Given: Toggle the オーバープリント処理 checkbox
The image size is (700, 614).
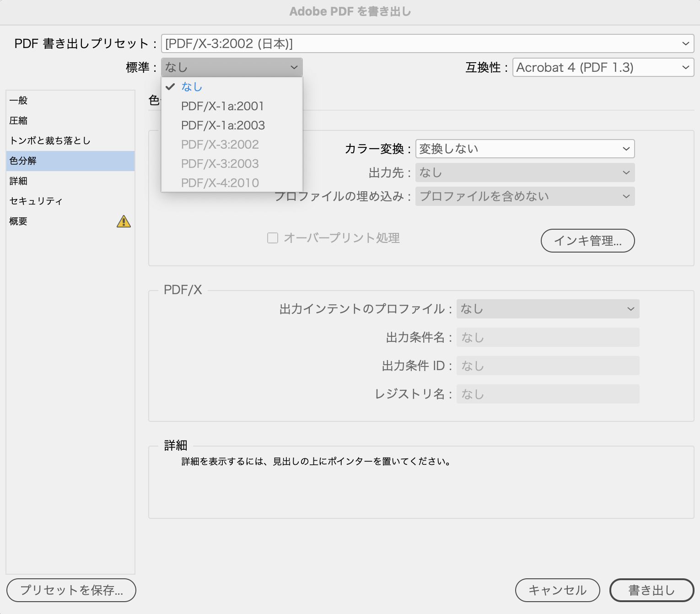Looking at the screenshot, I should [273, 238].
